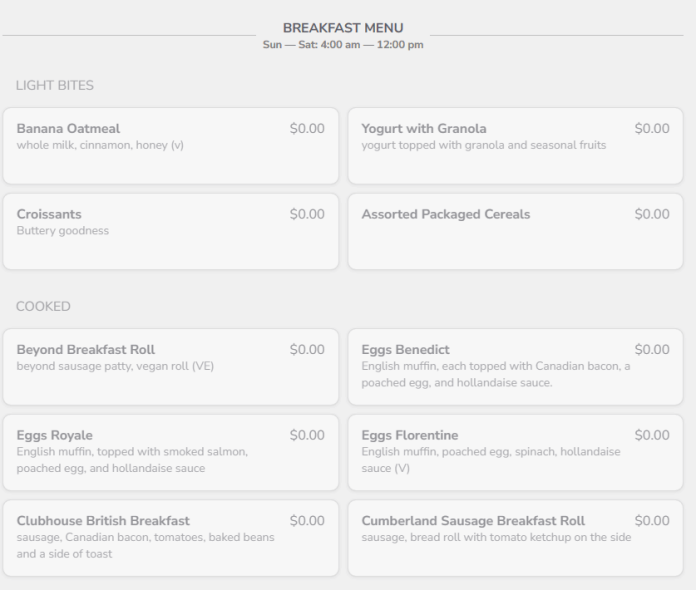
Task: Open the Beyond Breakfast Roll card
Action: [x=171, y=367]
